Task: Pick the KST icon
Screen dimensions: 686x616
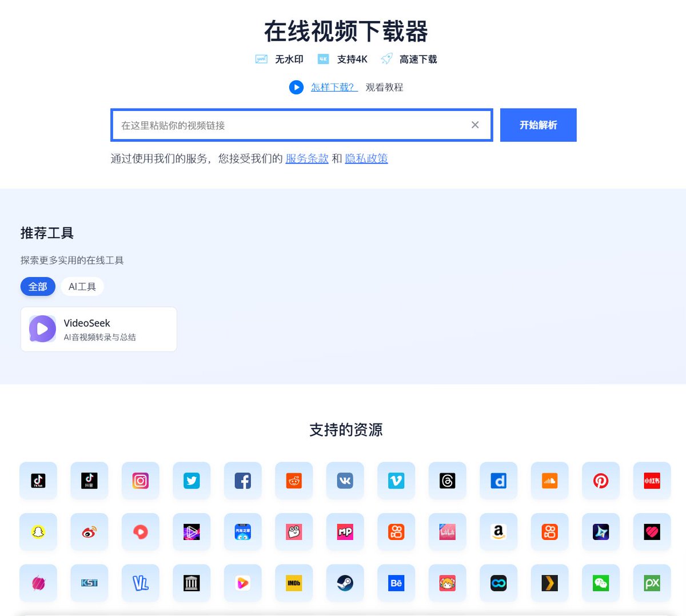Action: 89,583
